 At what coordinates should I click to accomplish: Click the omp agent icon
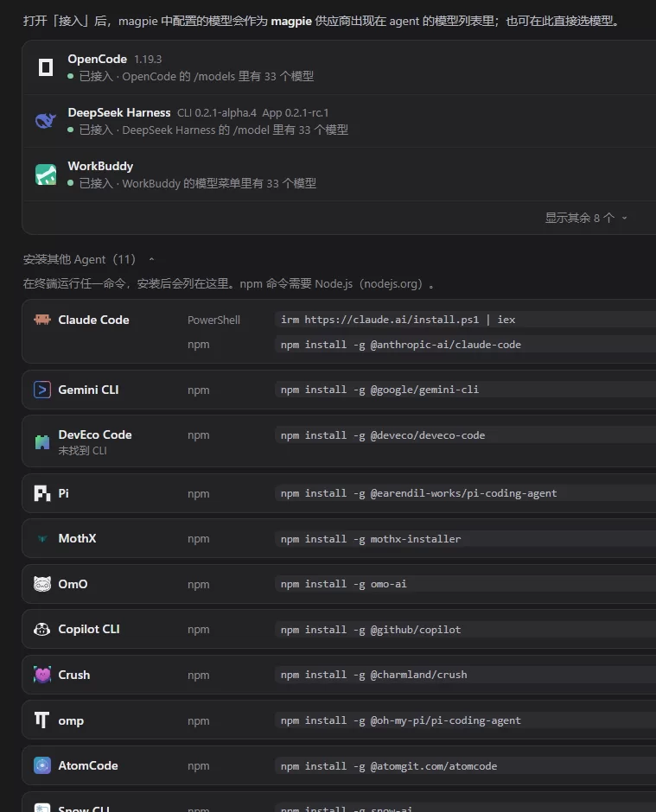point(42,720)
